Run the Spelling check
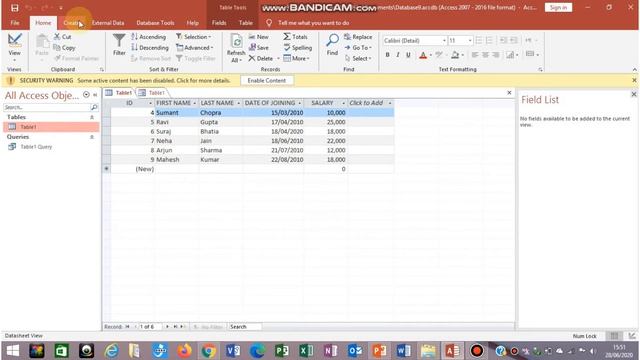 coord(298,48)
